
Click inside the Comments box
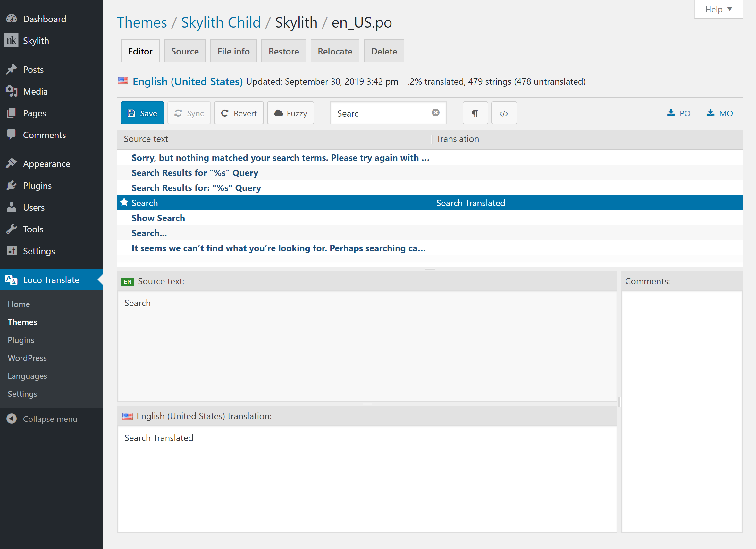[682, 412]
